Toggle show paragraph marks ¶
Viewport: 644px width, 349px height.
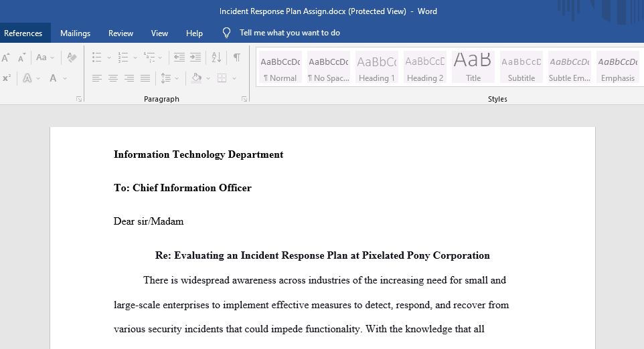(x=236, y=57)
